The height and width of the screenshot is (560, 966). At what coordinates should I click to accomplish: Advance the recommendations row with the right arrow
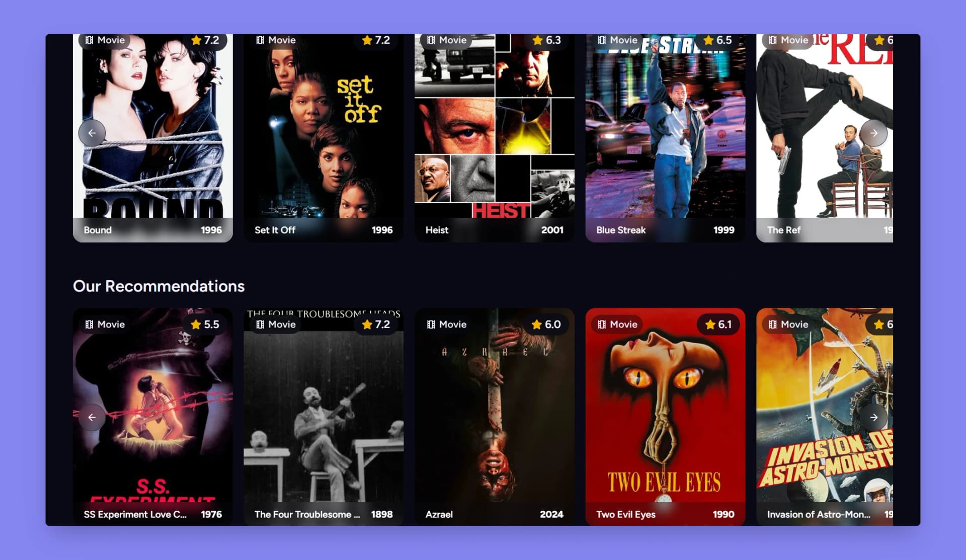pos(874,417)
